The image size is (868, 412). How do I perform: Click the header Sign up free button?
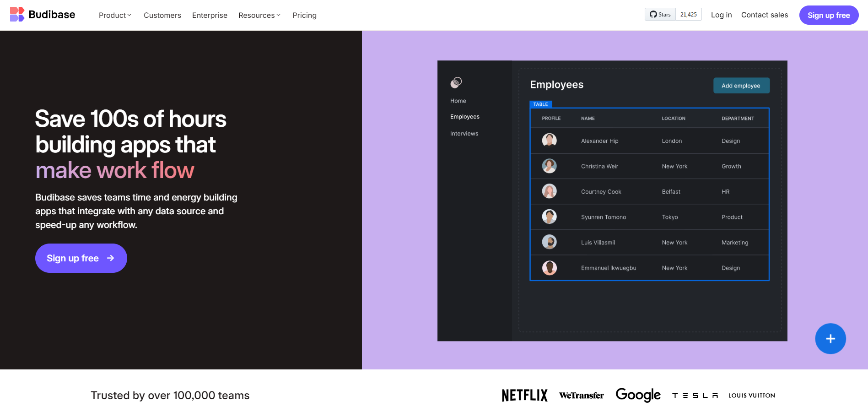click(x=829, y=15)
